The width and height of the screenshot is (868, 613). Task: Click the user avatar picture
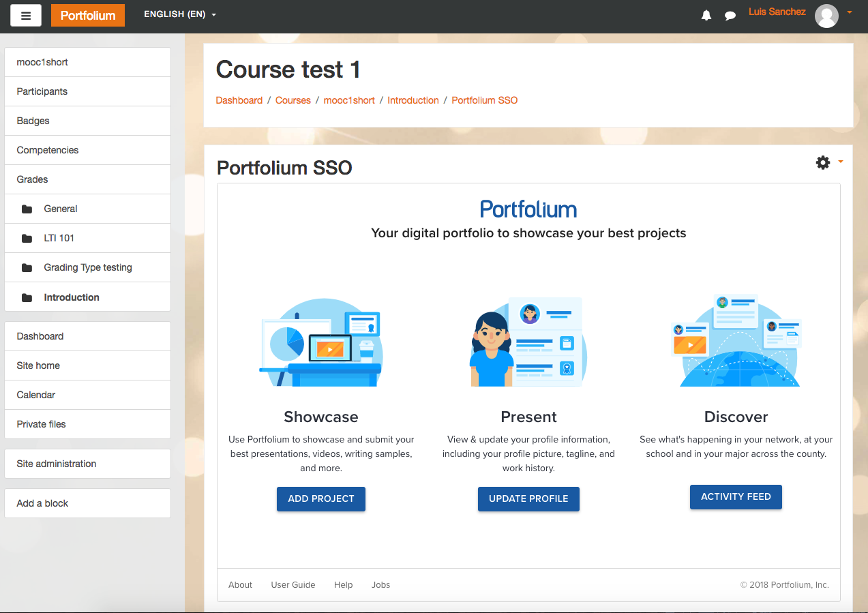point(826,16)
